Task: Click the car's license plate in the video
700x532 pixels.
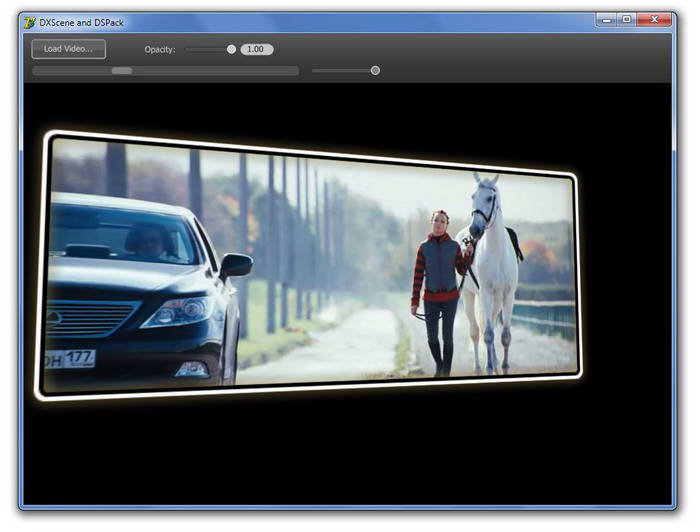Action: pos(70,359)
